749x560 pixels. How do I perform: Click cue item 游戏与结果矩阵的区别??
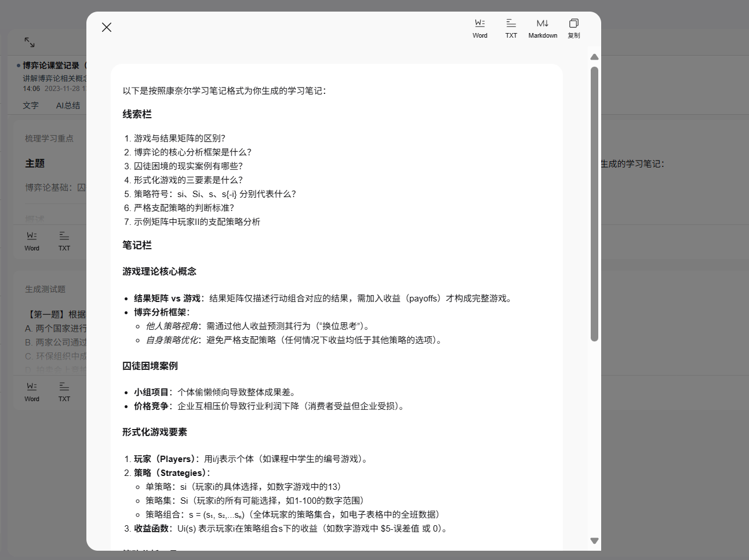point(180,138)
